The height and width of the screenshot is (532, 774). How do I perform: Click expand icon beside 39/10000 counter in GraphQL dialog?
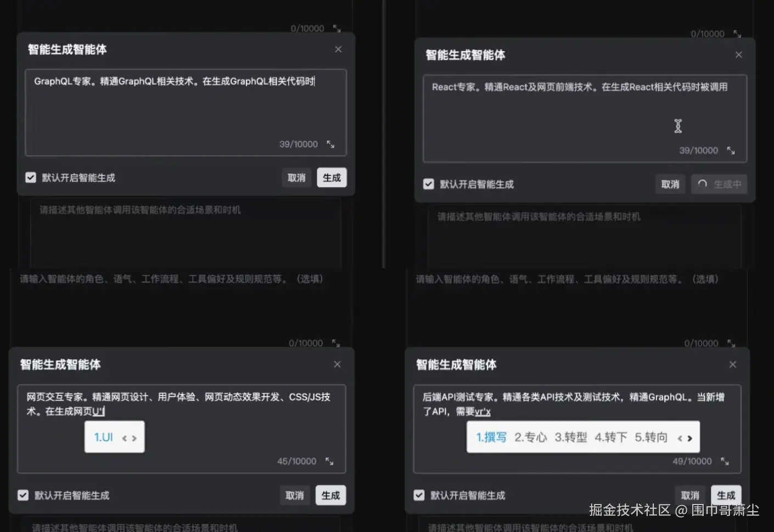pos(330,144)
